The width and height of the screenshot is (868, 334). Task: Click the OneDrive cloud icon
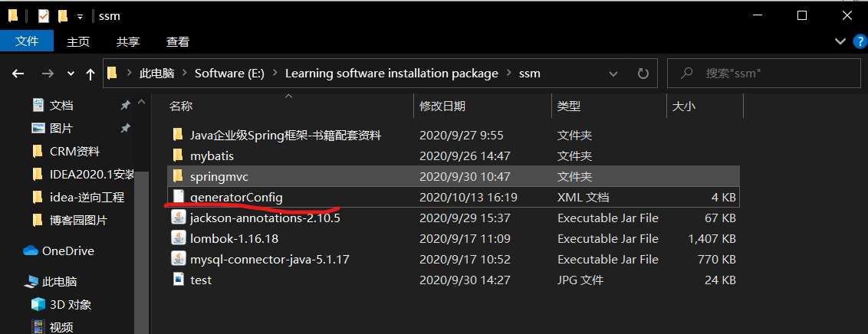[31, 250]
